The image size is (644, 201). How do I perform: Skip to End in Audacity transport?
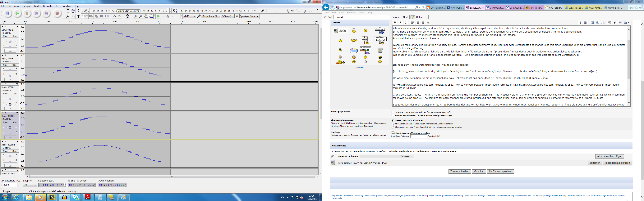(x=46, y=13)
